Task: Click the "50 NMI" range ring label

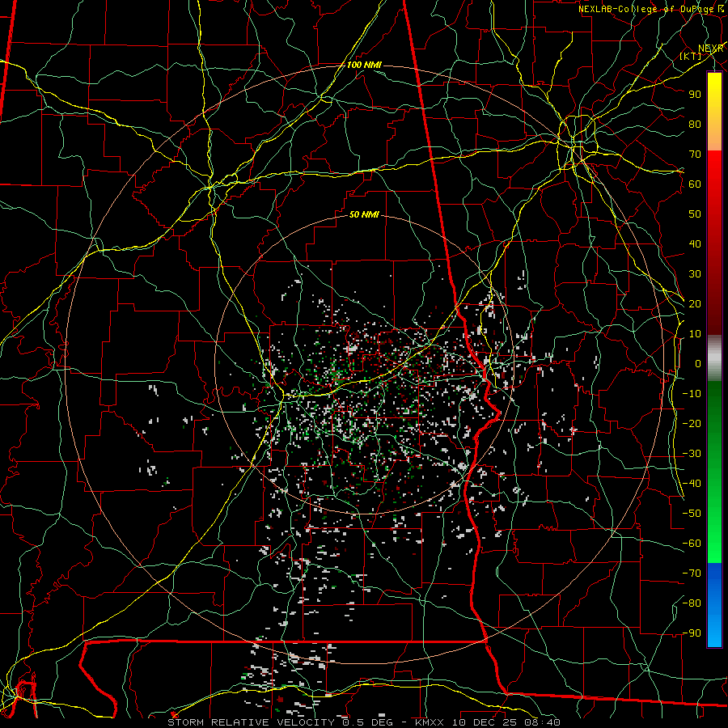Action: pyautogui.click(x=364, y=214)
